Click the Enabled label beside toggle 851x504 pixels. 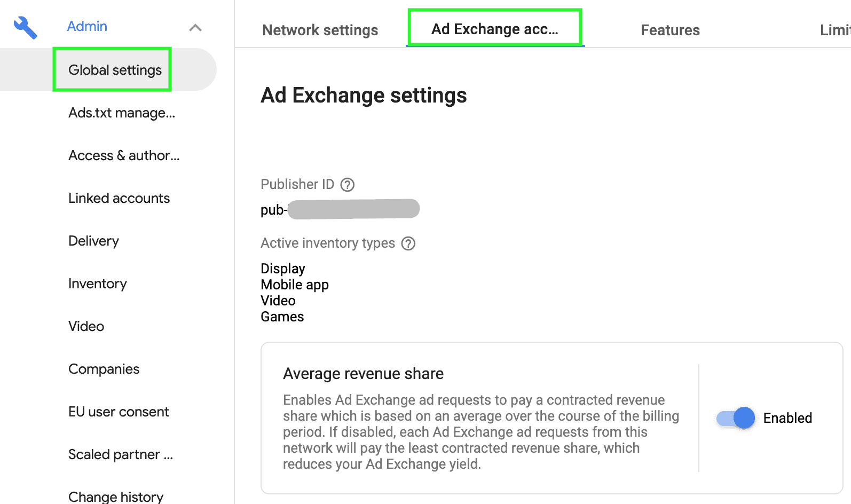[x=787, y=418]
